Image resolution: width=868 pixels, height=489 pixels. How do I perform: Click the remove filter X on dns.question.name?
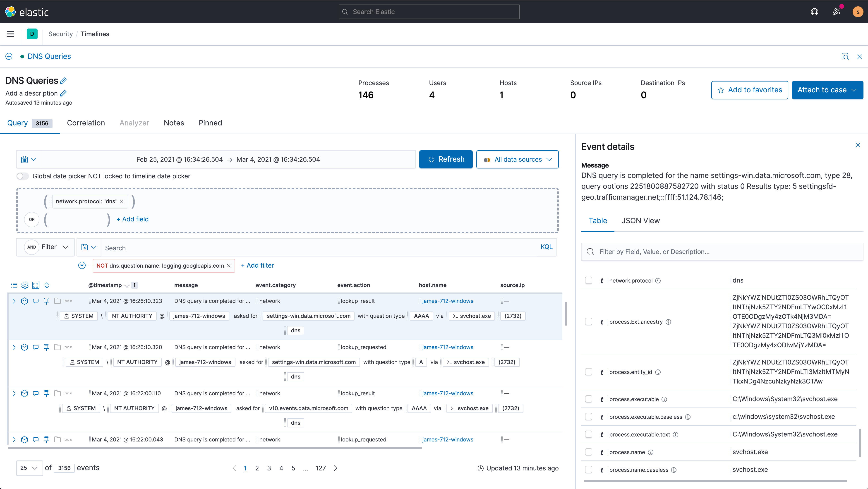coord(229,265)
